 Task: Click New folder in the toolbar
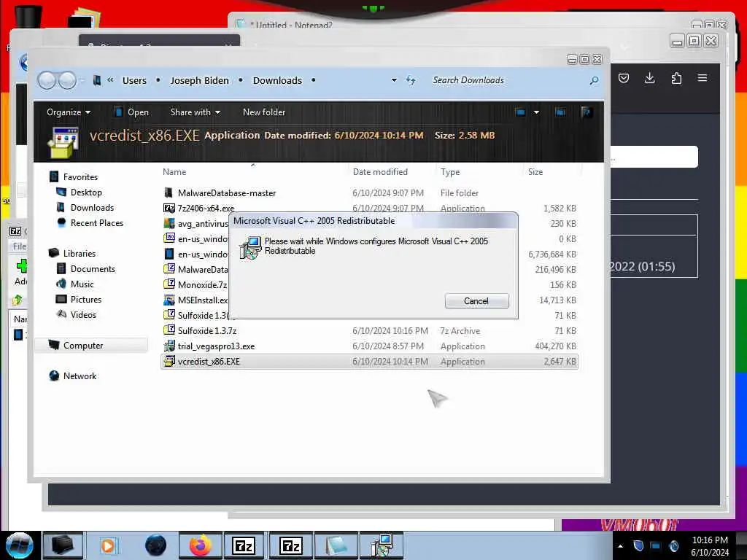(264, 112)
